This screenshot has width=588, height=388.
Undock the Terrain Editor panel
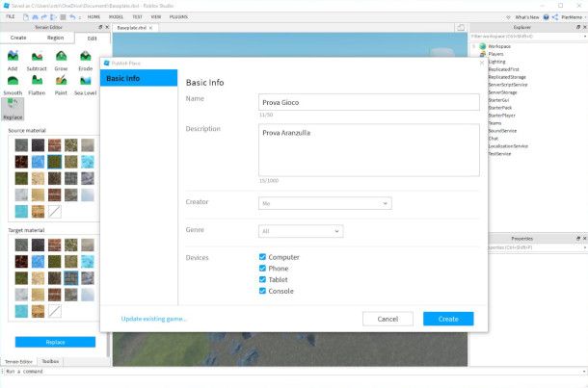[100, 27]
